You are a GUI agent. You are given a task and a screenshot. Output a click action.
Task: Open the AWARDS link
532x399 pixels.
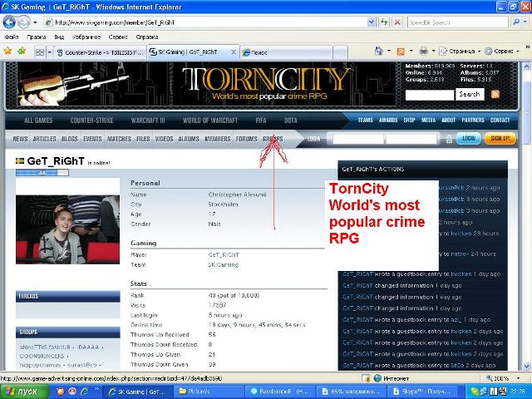point(388,120)
